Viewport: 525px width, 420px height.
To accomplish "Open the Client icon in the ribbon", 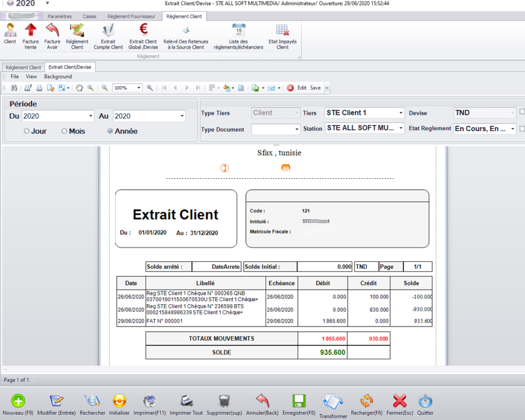I will click(10, 34).
